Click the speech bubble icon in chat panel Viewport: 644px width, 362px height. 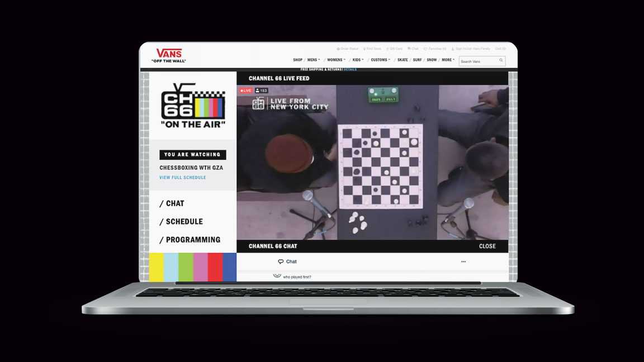coord(281,261)
